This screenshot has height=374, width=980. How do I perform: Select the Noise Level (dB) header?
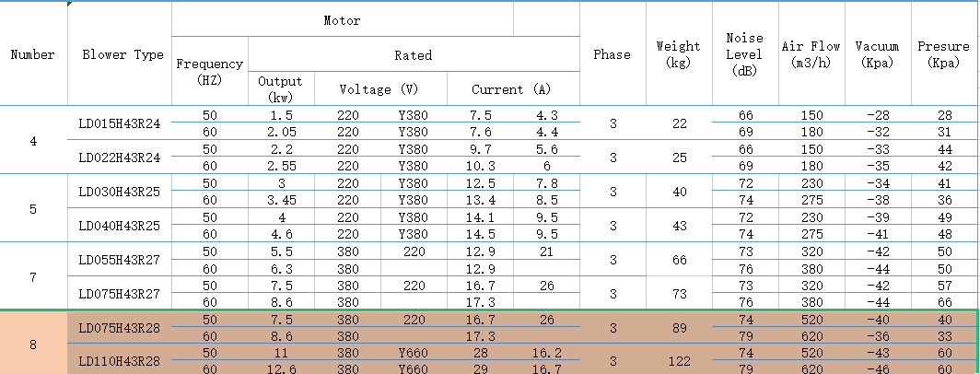pyautogui.click(x=746, y=53)
